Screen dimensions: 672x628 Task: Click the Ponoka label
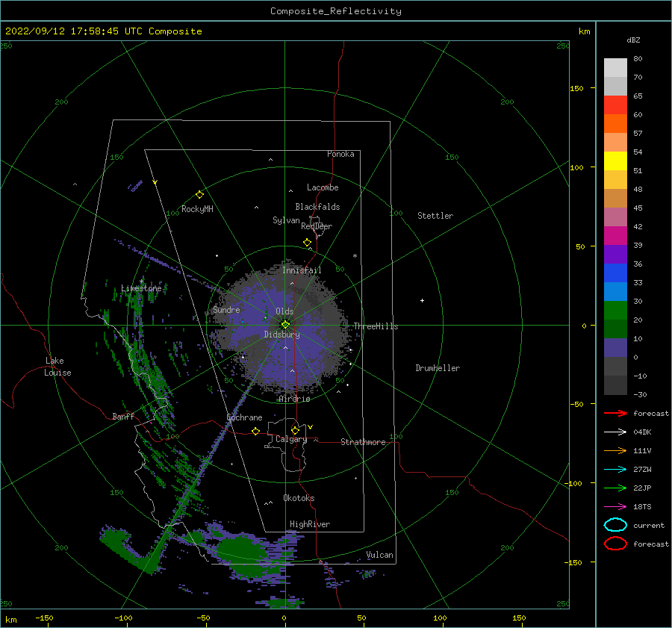click(x=340, y=154)
